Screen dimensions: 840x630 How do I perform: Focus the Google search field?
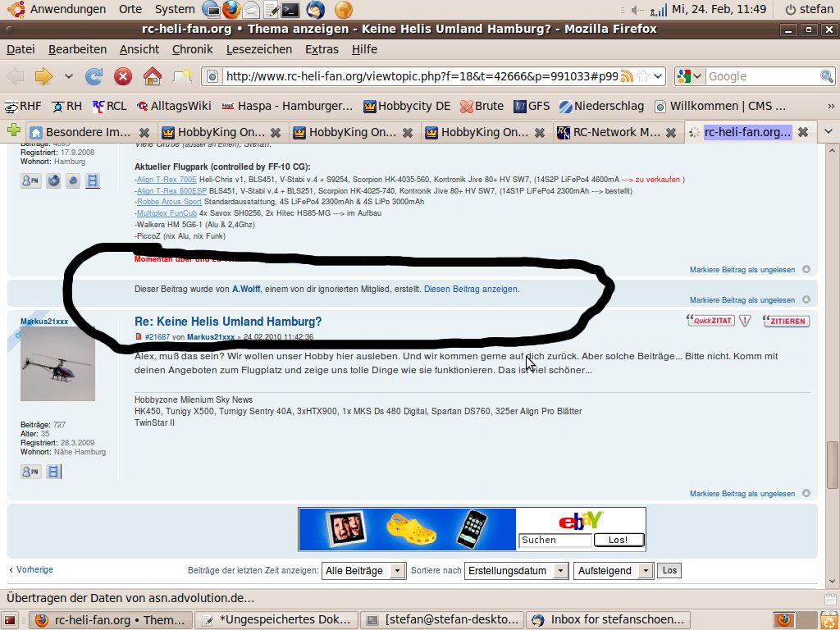tap(762, 76)
